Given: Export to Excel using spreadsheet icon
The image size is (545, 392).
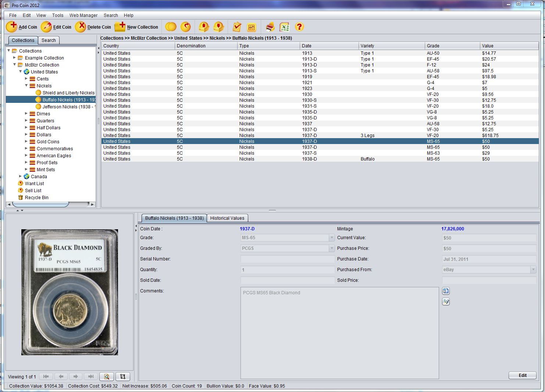Looking at the screenshot, I should (284, 27).
